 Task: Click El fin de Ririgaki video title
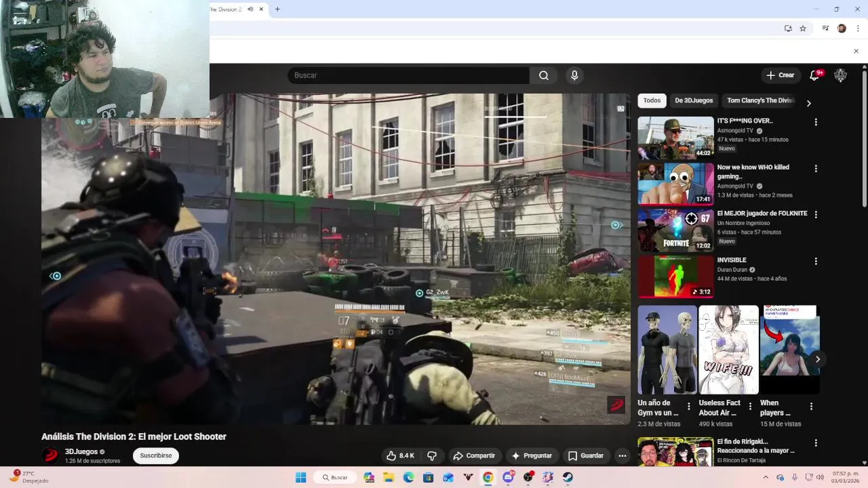(x=755, y=446)
